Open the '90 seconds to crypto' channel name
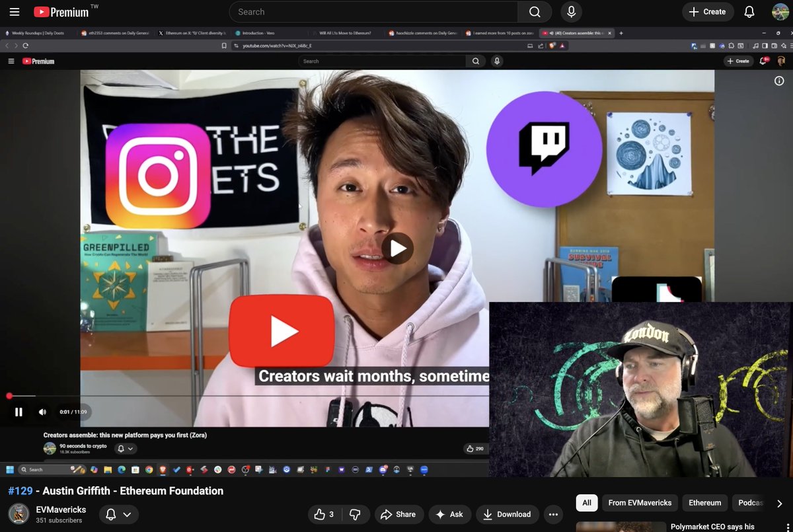 (83, 446)
